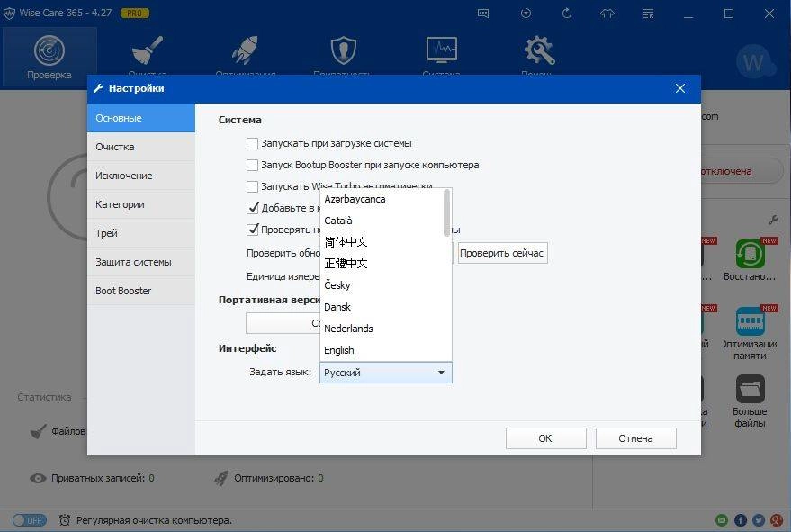The height and width of the screenshot is (532, 791).
Task: Uncheck the Добавьте в к… checkbox
Action: click(x=253, y=207)
